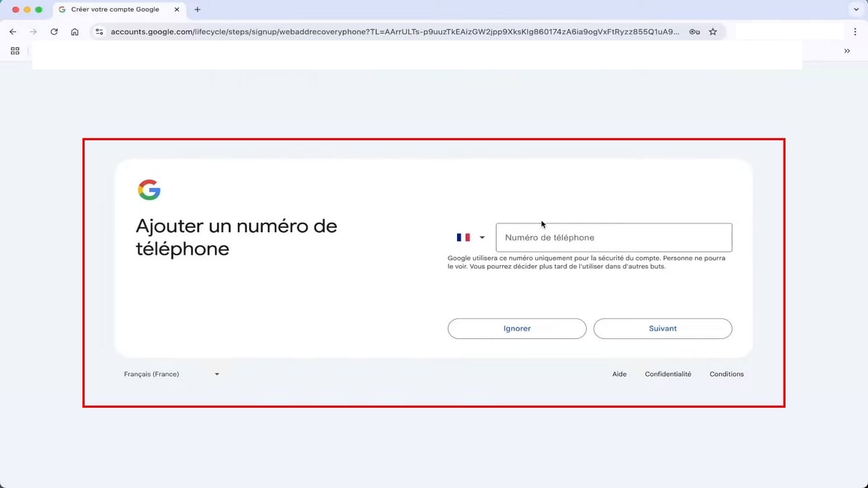The height and width of the screenshot is (488, 868).
Task: Click the Ignorer button
Action: [x=517, y=328]
